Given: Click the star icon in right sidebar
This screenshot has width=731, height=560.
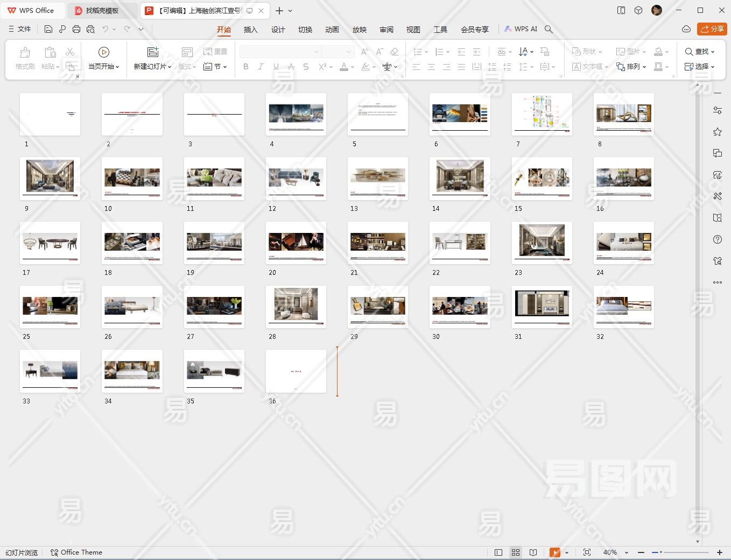Looking at the screenshot, I should tap(717, 132).
